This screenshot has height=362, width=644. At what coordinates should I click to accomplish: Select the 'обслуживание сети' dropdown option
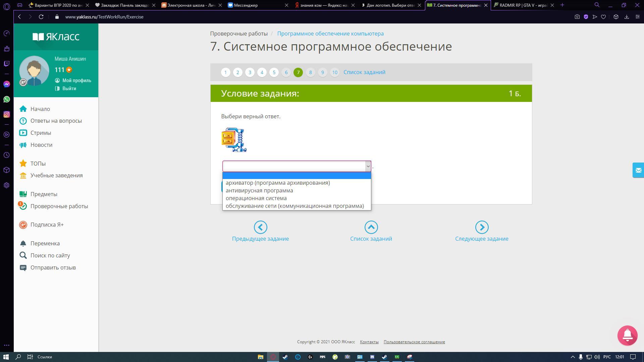coord(294,206)
